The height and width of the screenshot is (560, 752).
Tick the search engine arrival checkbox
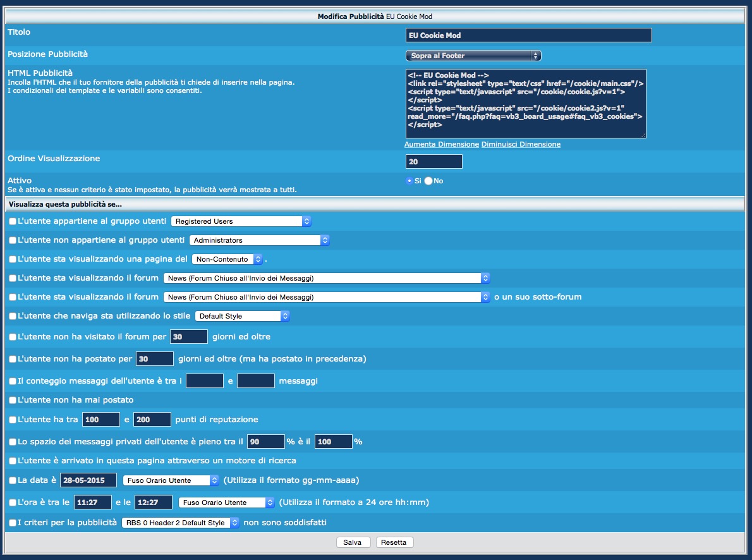[13, 461]
